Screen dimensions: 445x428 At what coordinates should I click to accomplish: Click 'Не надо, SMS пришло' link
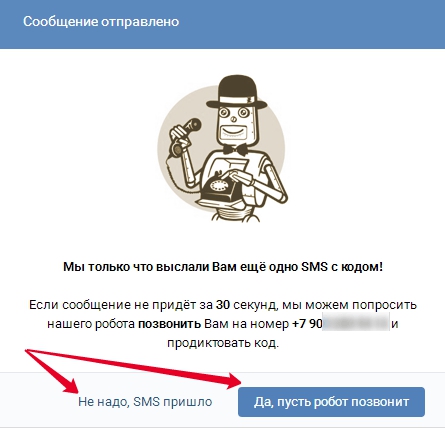click(x=145, y=402)
